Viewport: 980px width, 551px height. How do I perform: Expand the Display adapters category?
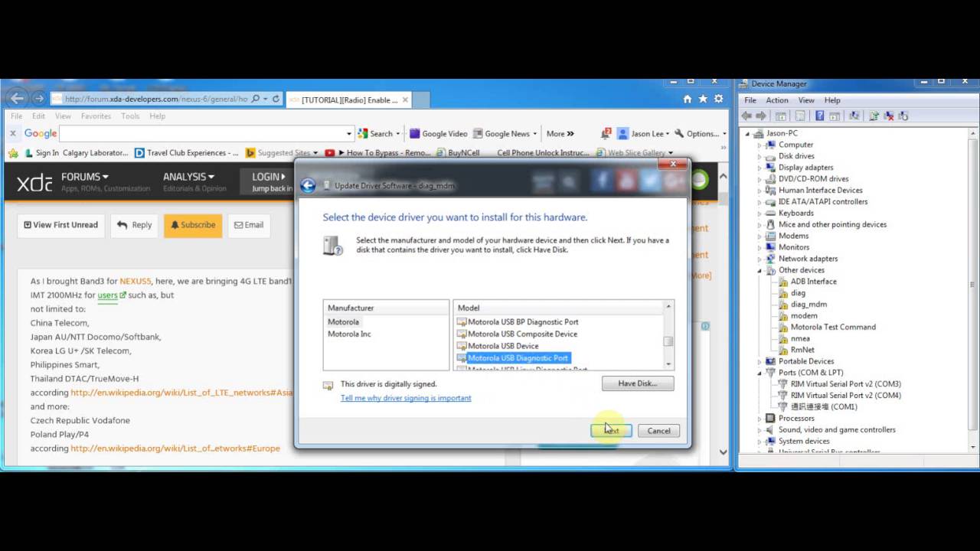(760, 168)
